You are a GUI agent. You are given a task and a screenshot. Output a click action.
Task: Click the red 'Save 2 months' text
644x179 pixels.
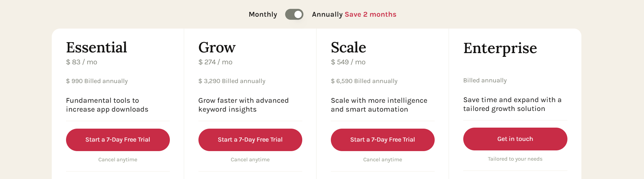click(370, 14)
